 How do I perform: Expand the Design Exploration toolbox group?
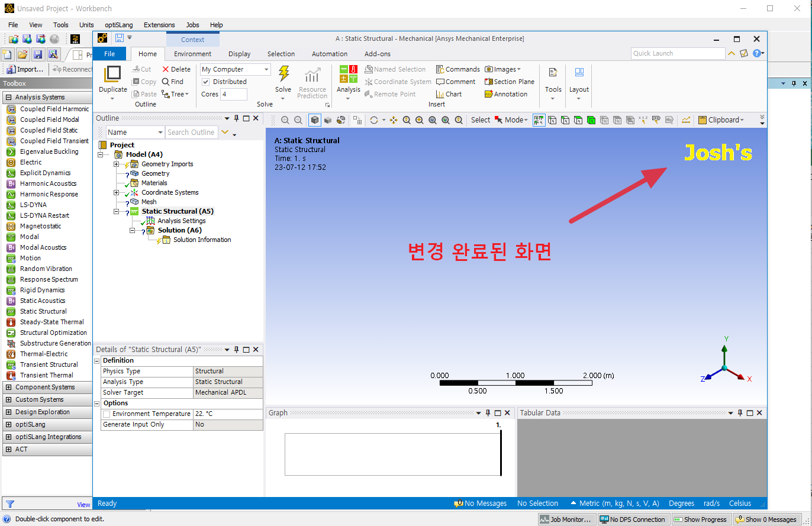8,412
